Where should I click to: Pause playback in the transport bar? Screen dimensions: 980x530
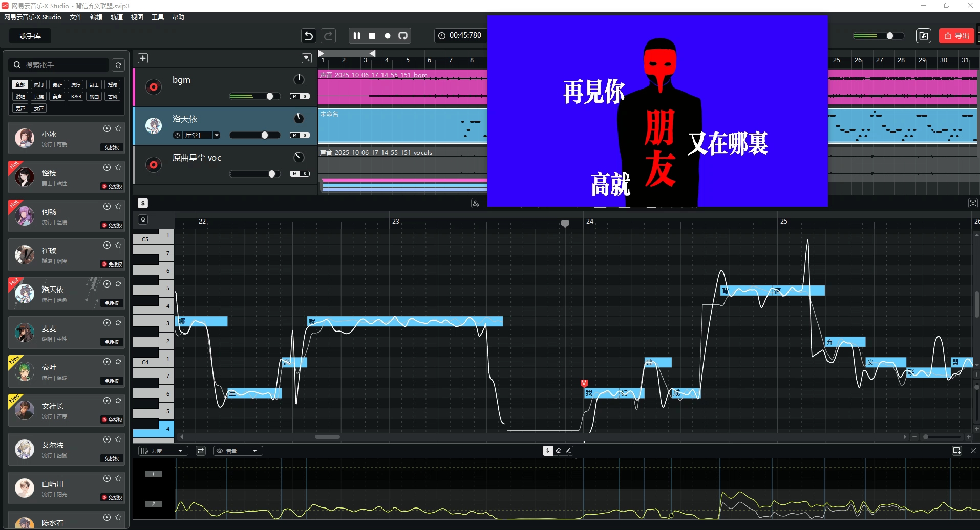pos(357,36)
